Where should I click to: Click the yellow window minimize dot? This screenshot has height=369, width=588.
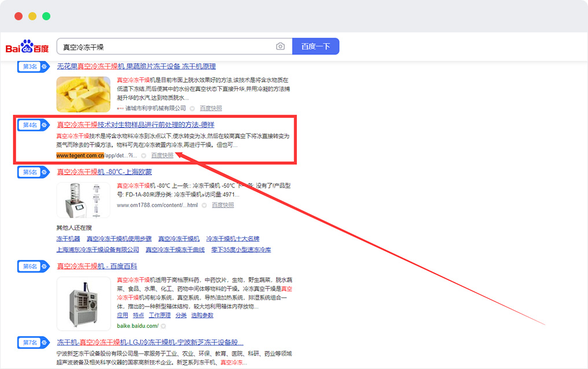(32, 16)
